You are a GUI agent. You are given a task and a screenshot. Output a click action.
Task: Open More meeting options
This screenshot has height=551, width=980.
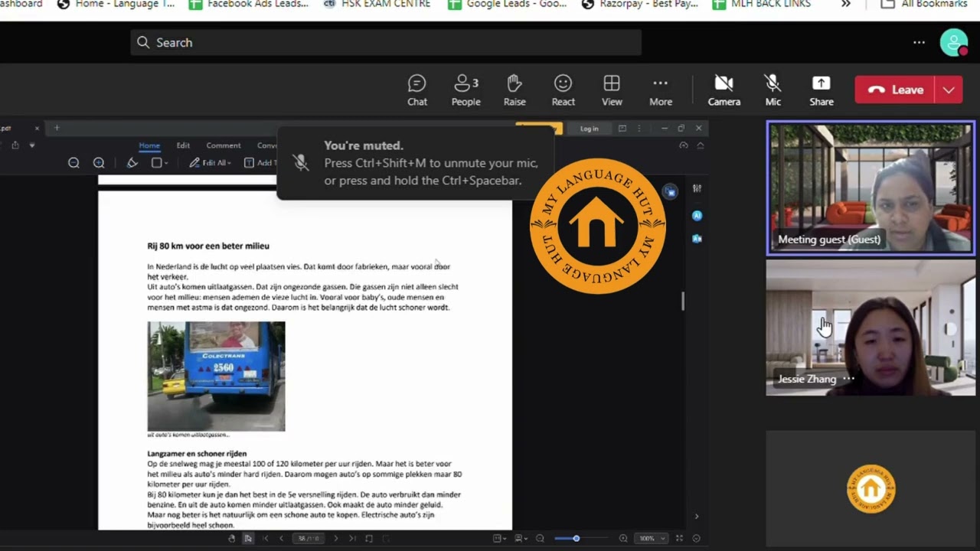pos(661,90)
